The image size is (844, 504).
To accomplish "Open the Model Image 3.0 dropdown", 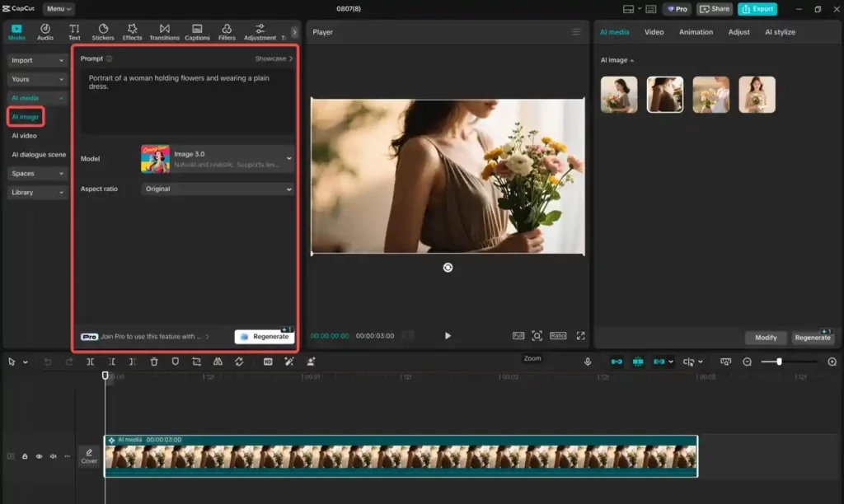I will point(218,158).
